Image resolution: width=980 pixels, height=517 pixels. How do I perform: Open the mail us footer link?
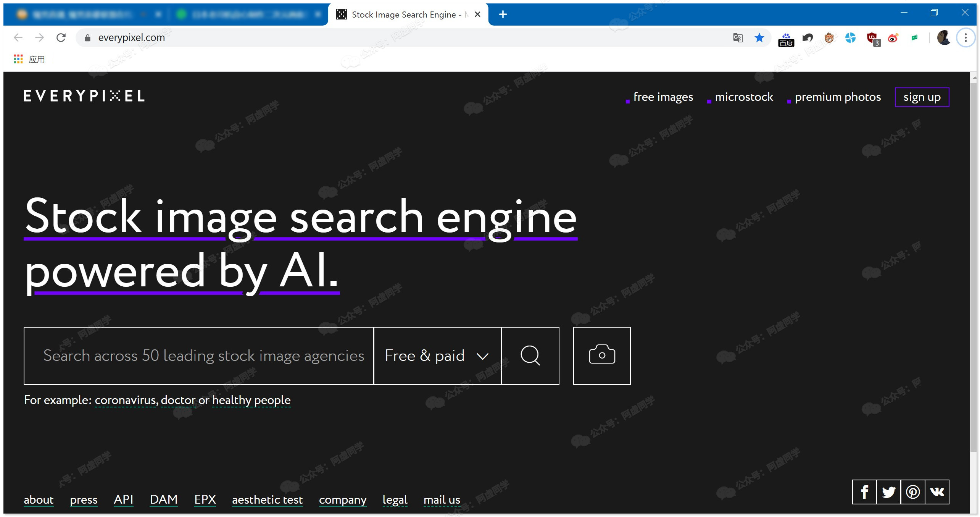[x=442, y=499]
